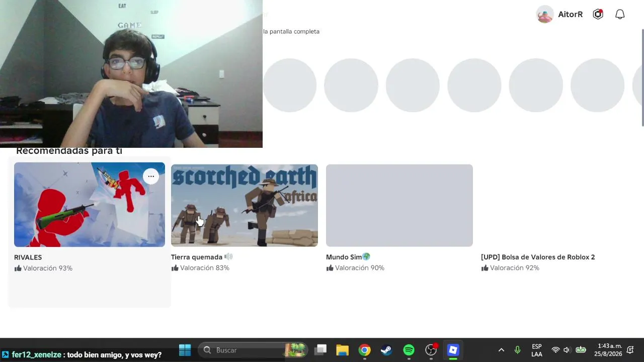The image size is (644, 362).
Task: Show hidden system tray icons
Action: click(501, 350)
